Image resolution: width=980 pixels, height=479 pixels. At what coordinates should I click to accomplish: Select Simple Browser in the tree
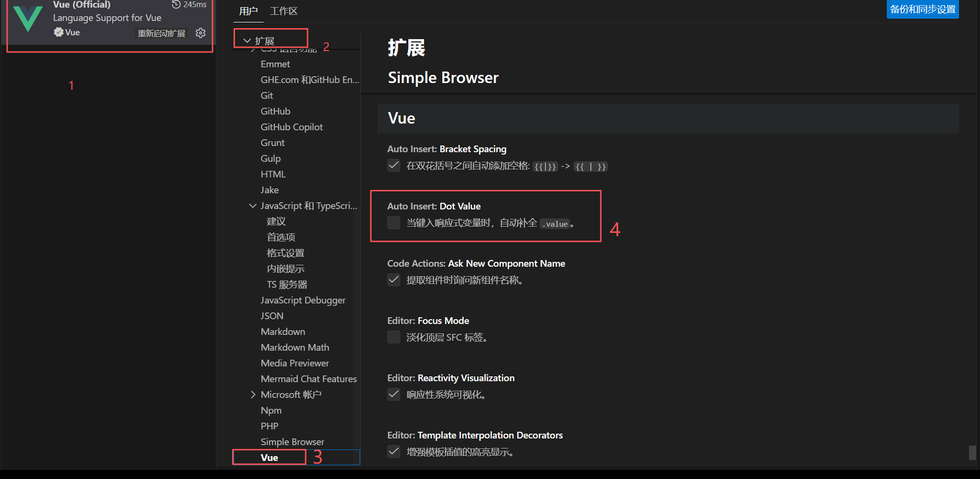pyautogui.click(x=292, y=442)
